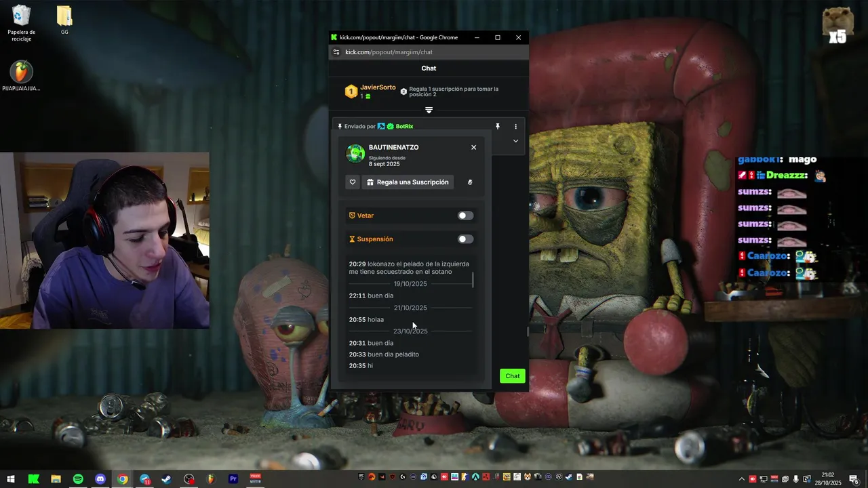Show hidden system tray icons

click(741, 479)
